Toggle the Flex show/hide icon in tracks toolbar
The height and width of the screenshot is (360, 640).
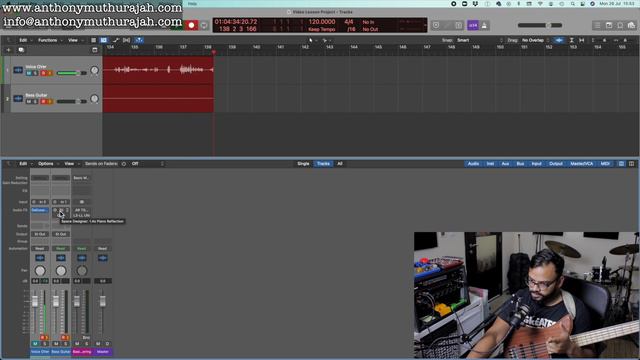pos(127,40)
